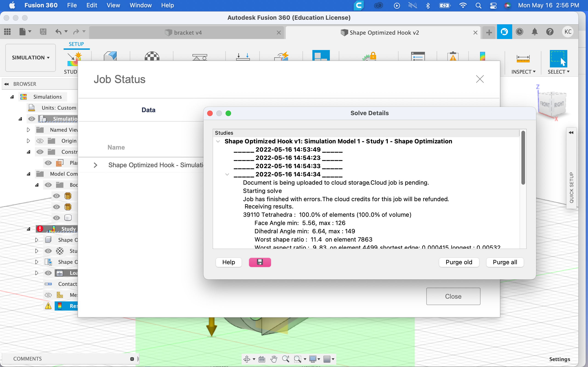Click the Orbit tool in navigation bar
Image resolution: width=588 pixels, height=367 pixels.
point(247,359)
